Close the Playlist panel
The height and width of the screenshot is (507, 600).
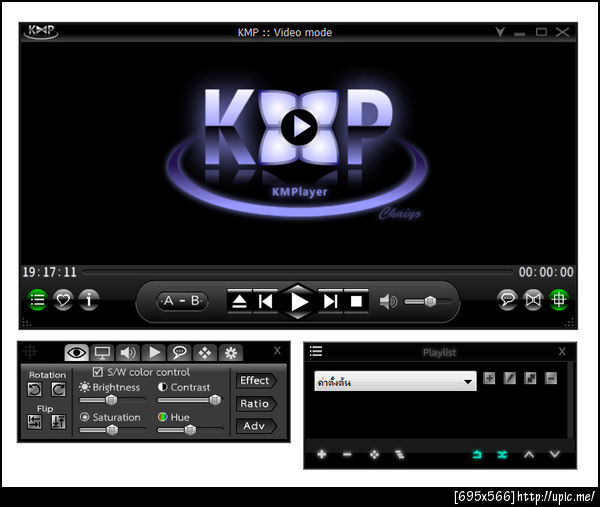(x=562, y=351)
